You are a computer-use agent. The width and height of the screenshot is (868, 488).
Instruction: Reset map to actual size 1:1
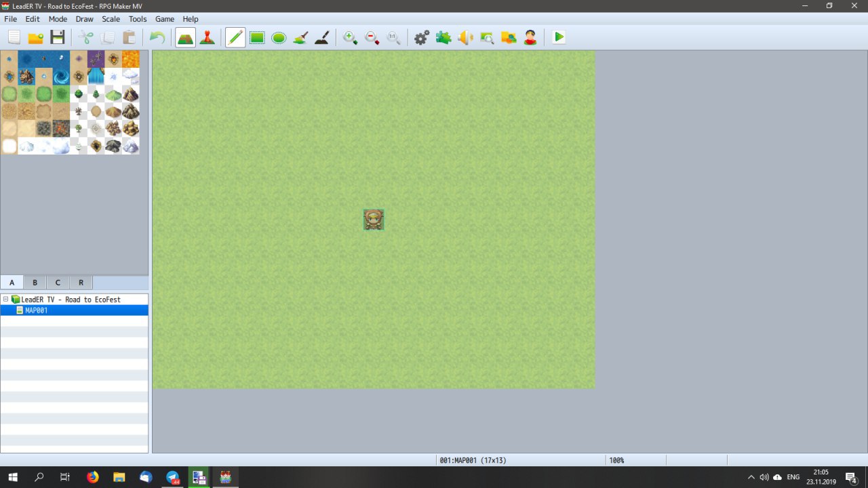click(394, 37)
